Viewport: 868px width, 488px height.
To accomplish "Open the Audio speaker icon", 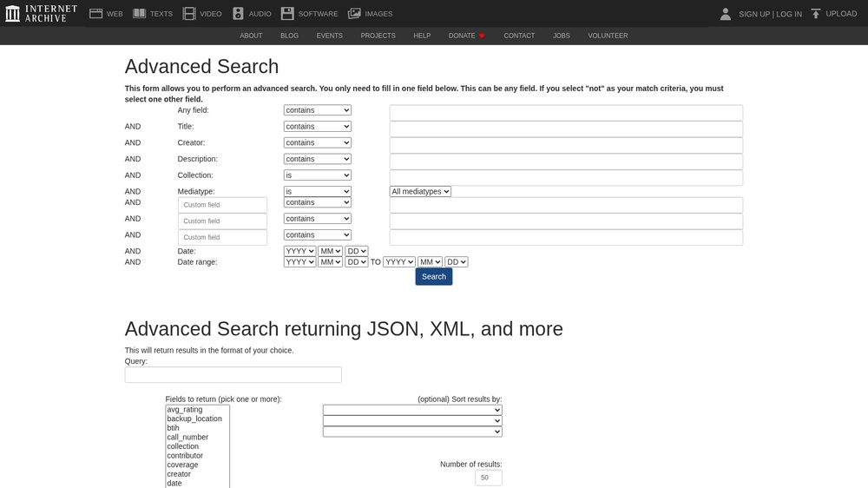I will (x=238, y=13).
